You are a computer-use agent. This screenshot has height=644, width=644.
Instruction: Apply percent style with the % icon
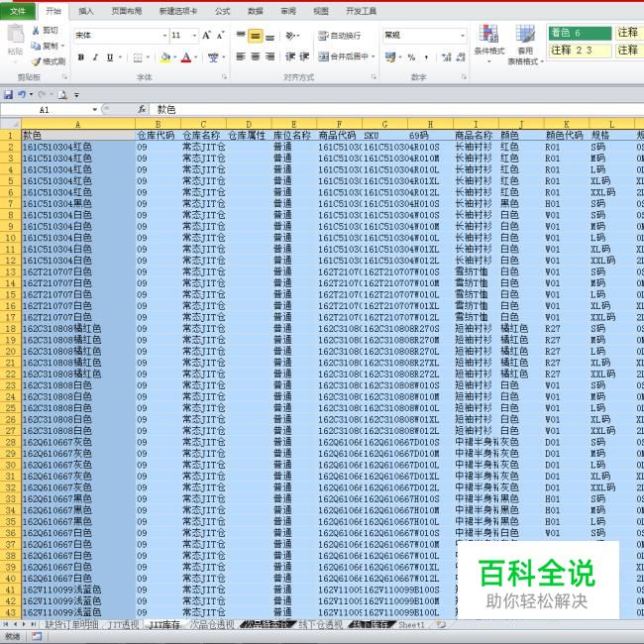(411, 57)
